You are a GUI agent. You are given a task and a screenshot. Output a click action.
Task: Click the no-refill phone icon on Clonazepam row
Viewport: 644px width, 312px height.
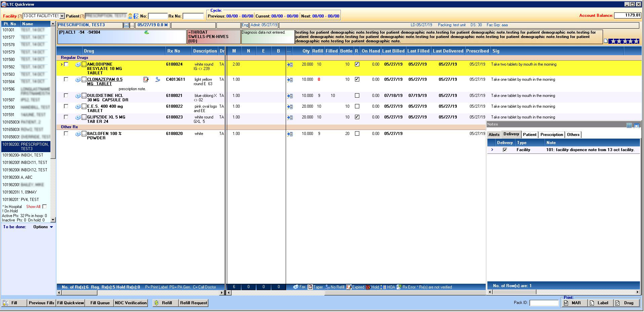[x=158, y=80]
